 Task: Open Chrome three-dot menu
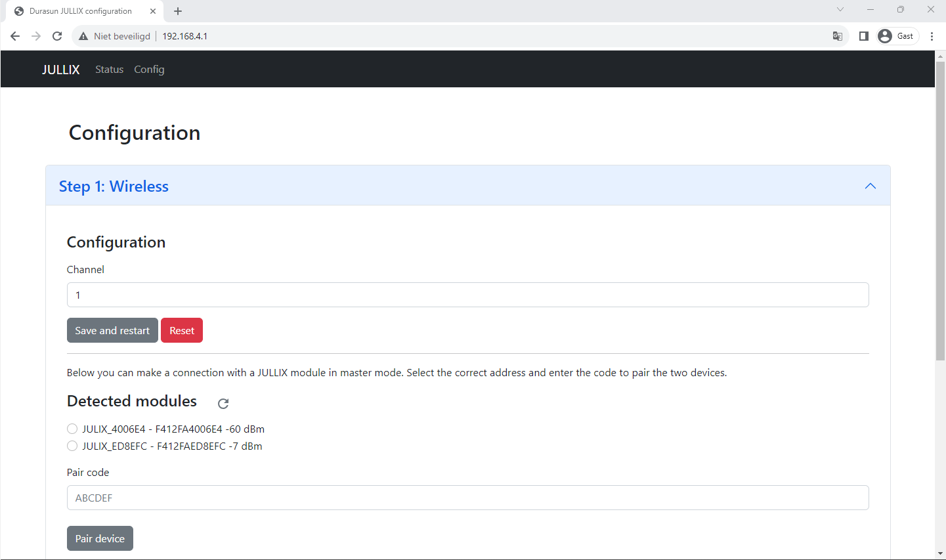coord(932,36)
